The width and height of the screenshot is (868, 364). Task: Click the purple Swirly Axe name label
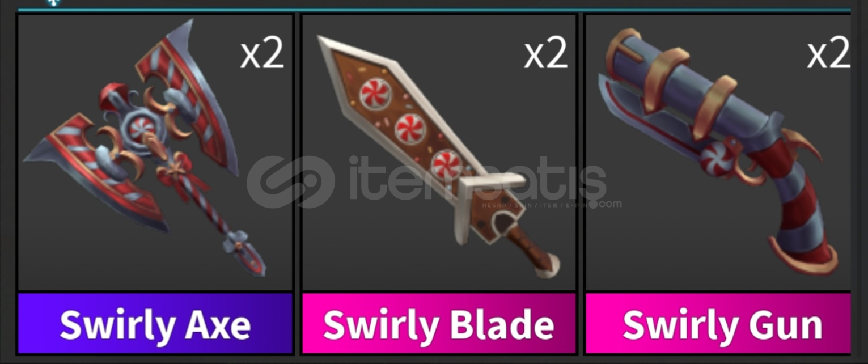coord(155,324)
